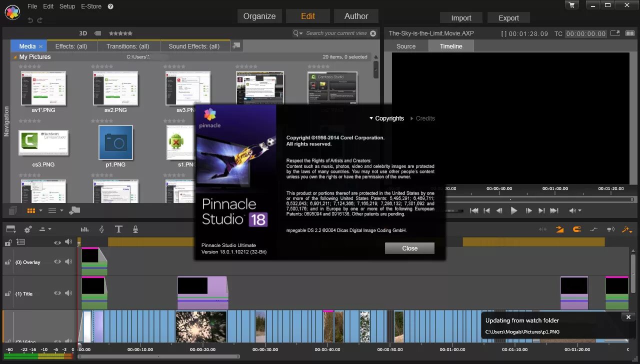Filter library by star rating
Viewport: 640px width, 364px height.
[120, 33]
